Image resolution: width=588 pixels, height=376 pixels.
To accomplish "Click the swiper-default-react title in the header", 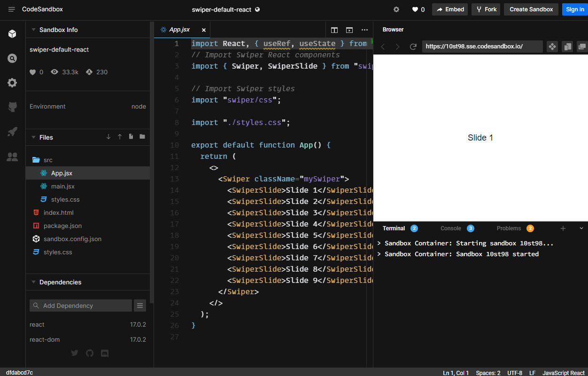I will coord(222,9).
